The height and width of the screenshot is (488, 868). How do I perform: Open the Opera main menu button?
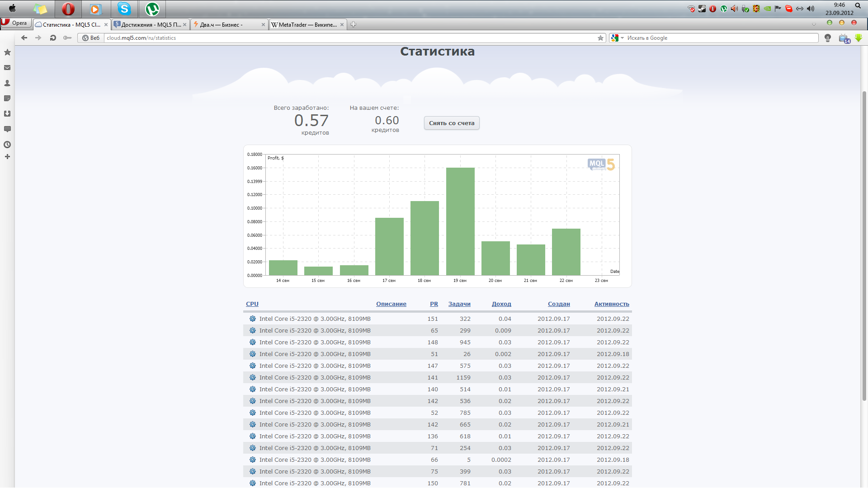pos(15,23)
